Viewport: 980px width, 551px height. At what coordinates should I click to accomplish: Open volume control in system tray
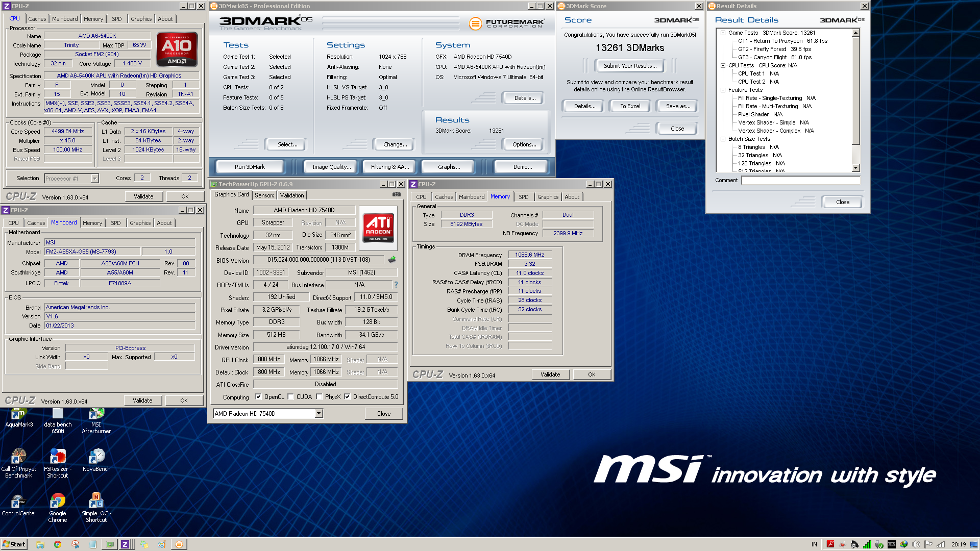[916, 544]
